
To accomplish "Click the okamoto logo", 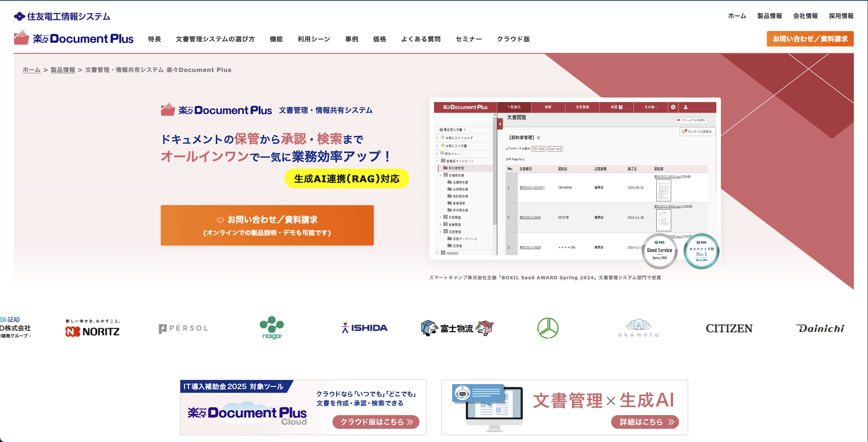I will (x=638, y=328).
